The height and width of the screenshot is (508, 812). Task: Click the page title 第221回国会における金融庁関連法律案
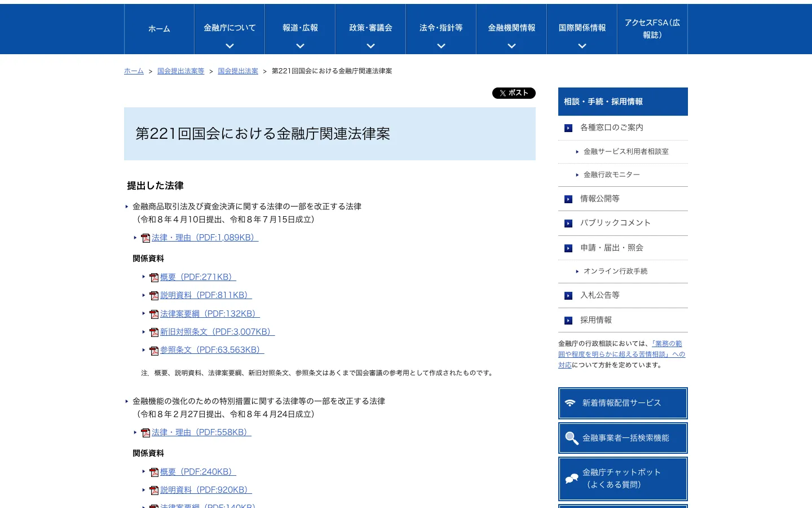(x=263, y=134)
